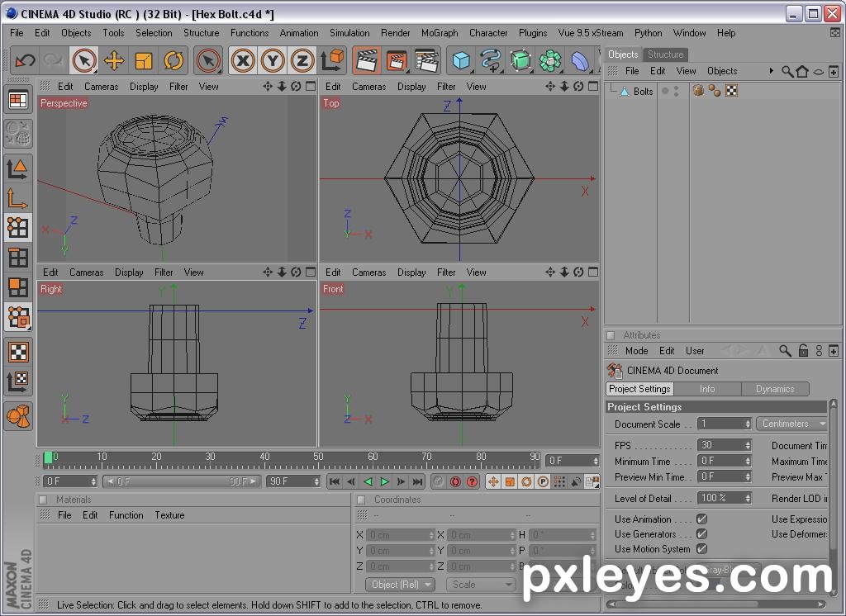Screen dimensions: 846x616
Task: Click the orange spheres icon in sidebar
Action: (x=18, y=416)
